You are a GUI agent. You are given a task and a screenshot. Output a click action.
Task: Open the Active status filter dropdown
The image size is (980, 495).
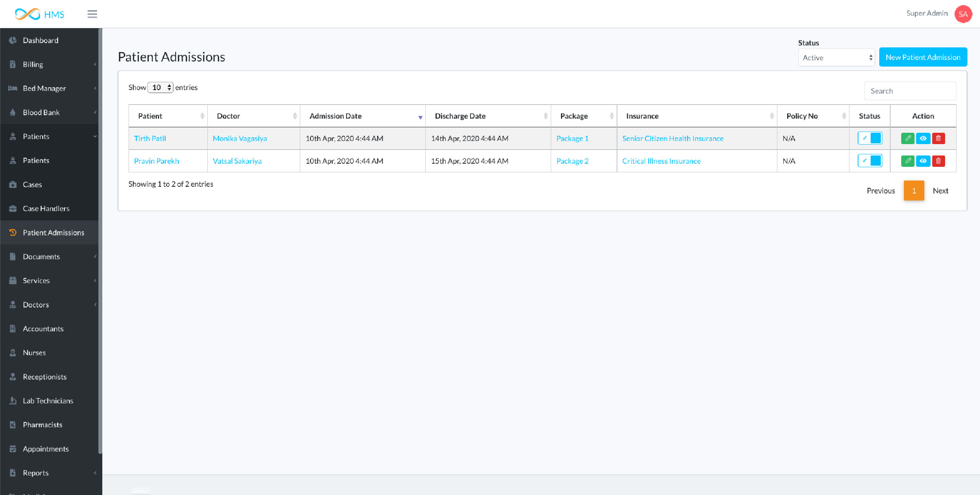836,58
